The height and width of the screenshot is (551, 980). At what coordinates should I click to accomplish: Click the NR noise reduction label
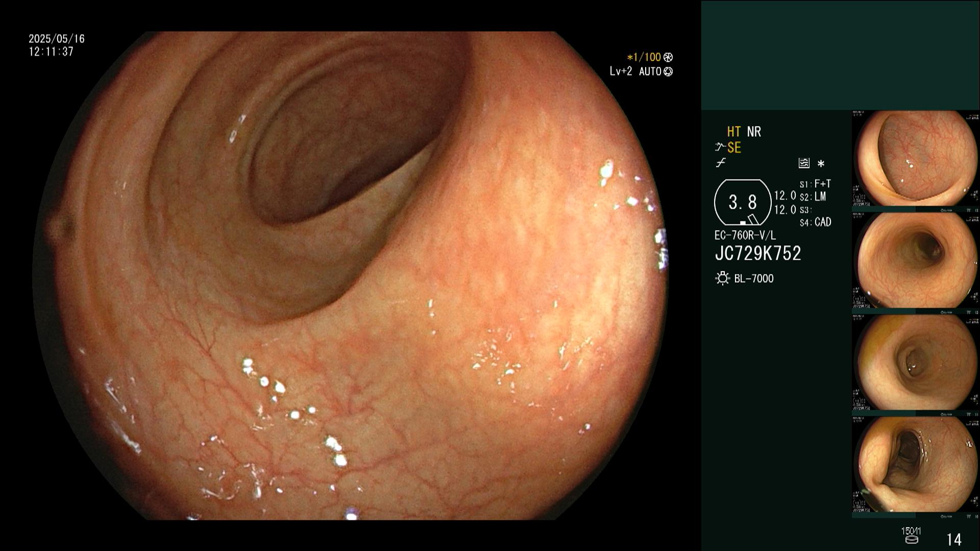click(754, 132)
